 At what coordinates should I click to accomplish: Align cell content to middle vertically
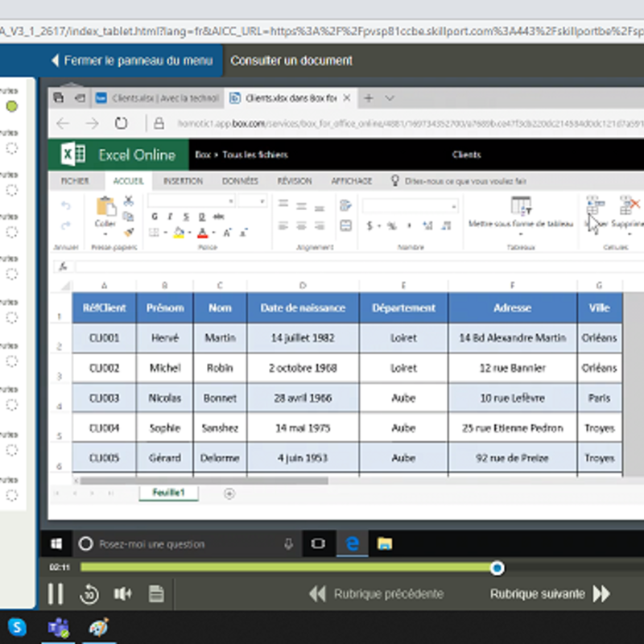click(301, 206)
